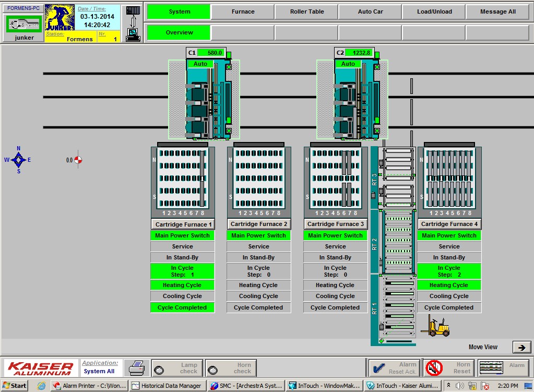The width and height of the screenshot is (534, 392).
Task: Open the Furnace tab
Action: 243,11
